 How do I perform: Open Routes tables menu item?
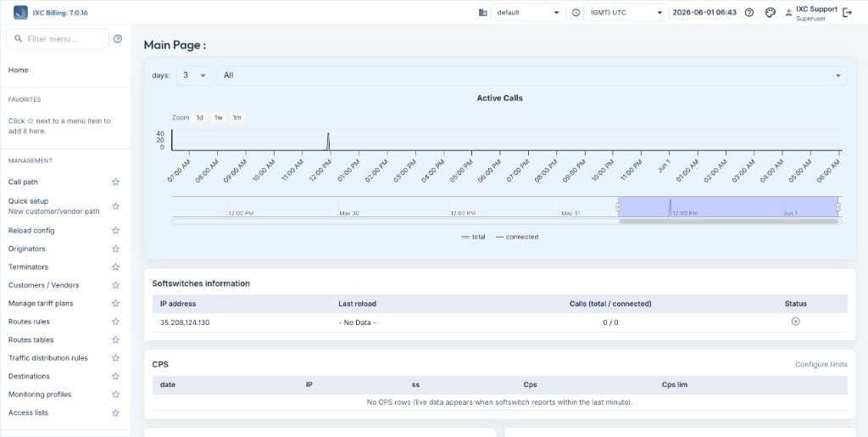tap(31, 339)
